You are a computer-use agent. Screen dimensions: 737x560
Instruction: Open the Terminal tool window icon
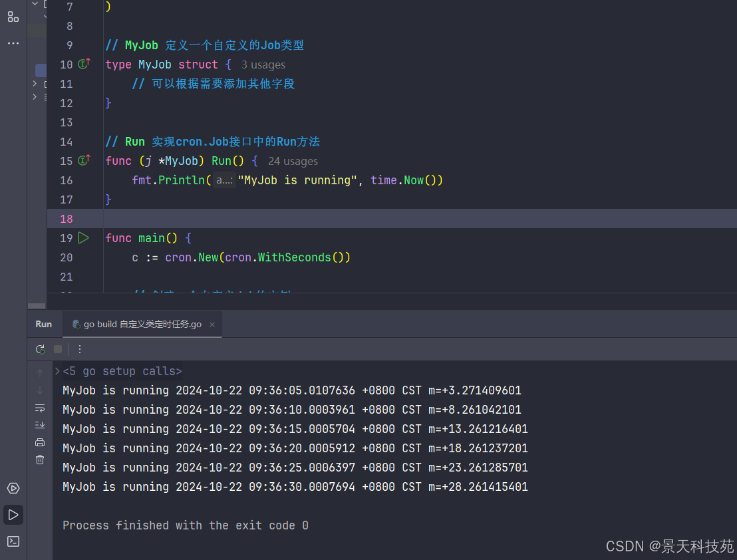(x=13, y=541)
